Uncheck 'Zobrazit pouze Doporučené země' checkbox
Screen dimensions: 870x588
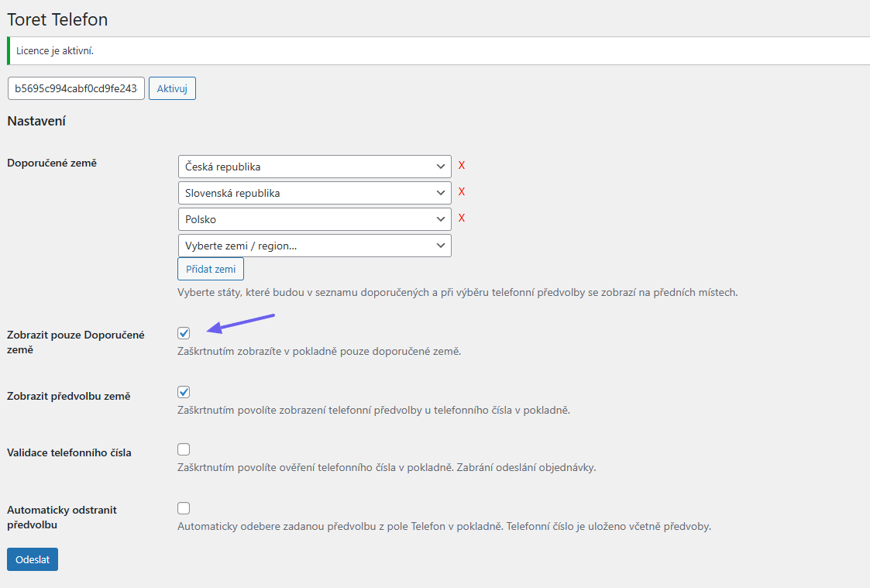tap(184, 333)
